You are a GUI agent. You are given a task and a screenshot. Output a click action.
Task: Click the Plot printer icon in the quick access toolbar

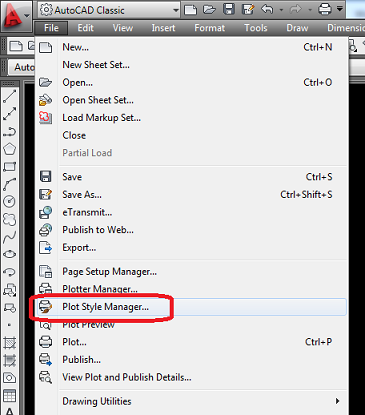[325, 9]
